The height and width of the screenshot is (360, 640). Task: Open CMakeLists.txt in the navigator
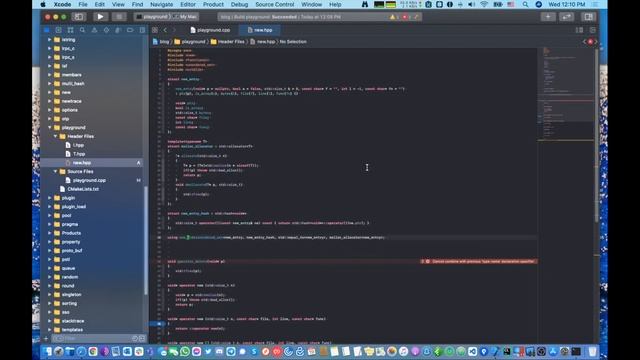pos(83,189)
